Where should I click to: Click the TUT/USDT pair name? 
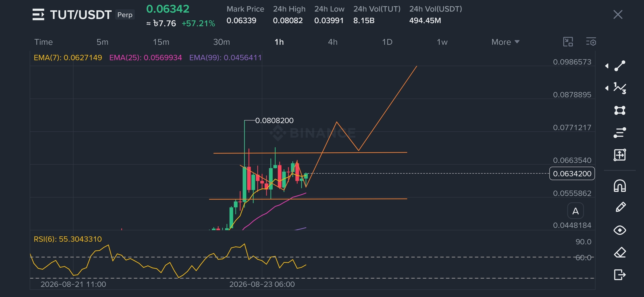81,15
